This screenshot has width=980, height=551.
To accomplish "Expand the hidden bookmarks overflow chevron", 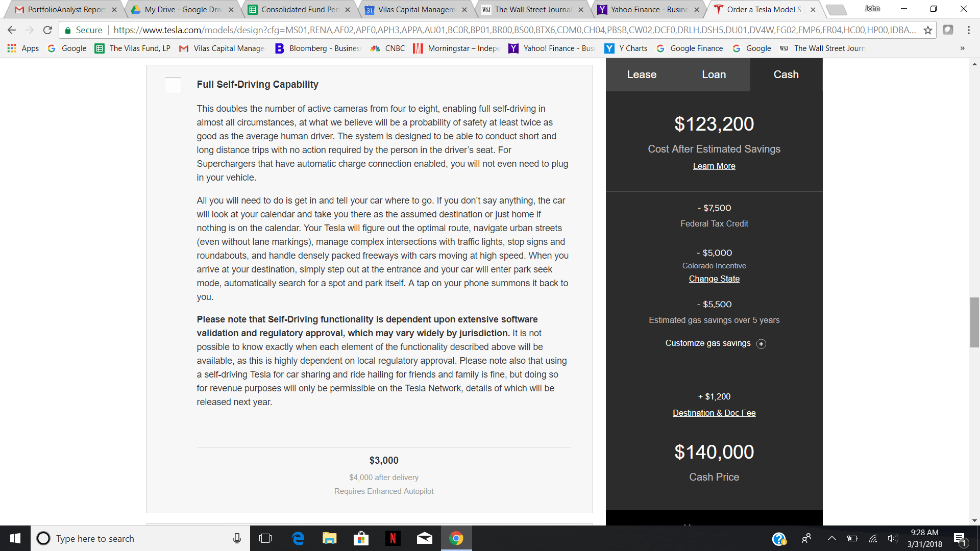I will coord(962,48).
